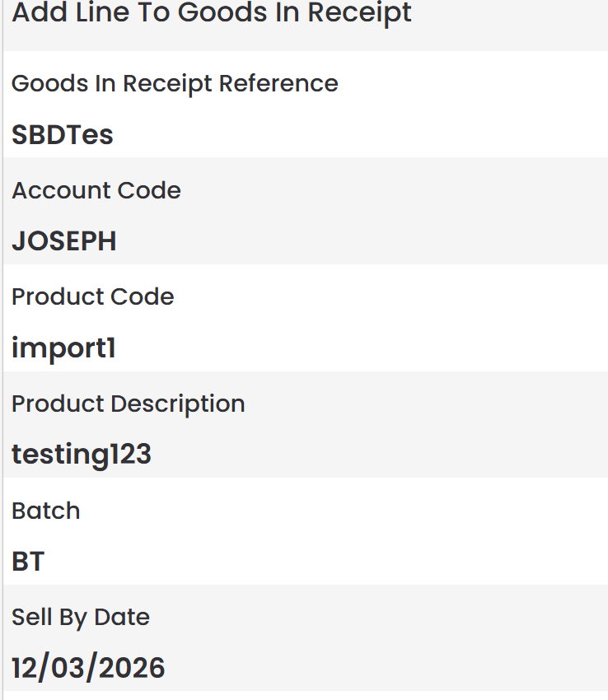Select the SBDTes reference value
608x700 pixels.
click(x=63, y=135)
